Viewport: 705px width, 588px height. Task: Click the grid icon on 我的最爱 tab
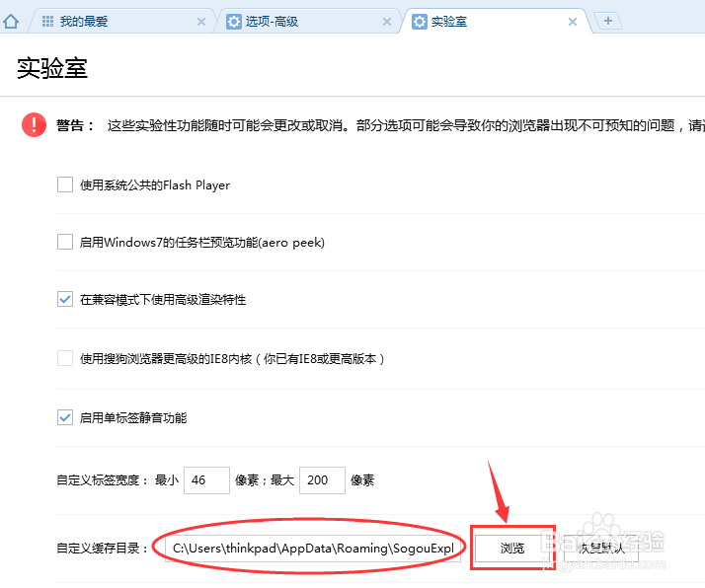pyautogui.click(x=47, y=21)
